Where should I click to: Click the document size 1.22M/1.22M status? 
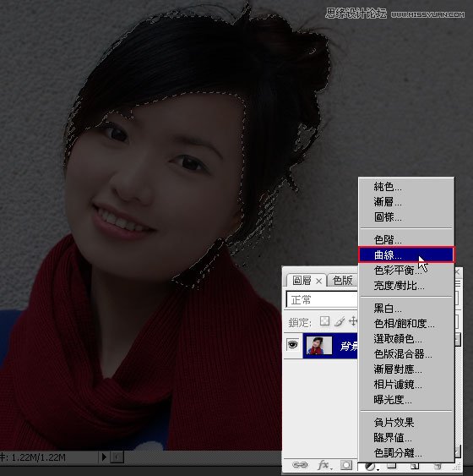(x=38, y=457)
